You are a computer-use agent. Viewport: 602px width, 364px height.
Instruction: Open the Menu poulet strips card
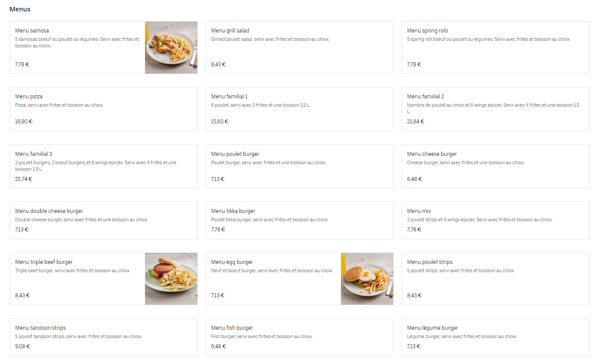[x=495, y=279]
